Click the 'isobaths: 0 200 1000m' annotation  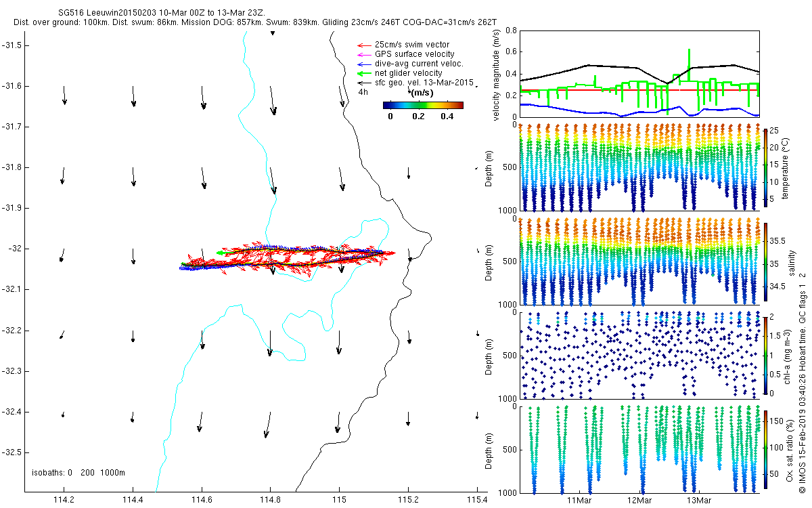[78, 472]
